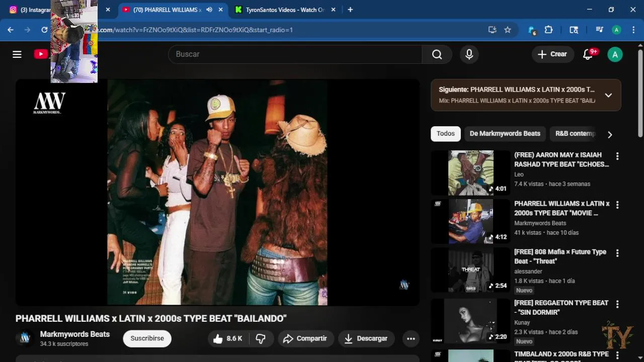The width and height of the screenshot is (644, 362).
Task: Open 808 Mafia x Future Threat title
Action: tap(560, 256)
